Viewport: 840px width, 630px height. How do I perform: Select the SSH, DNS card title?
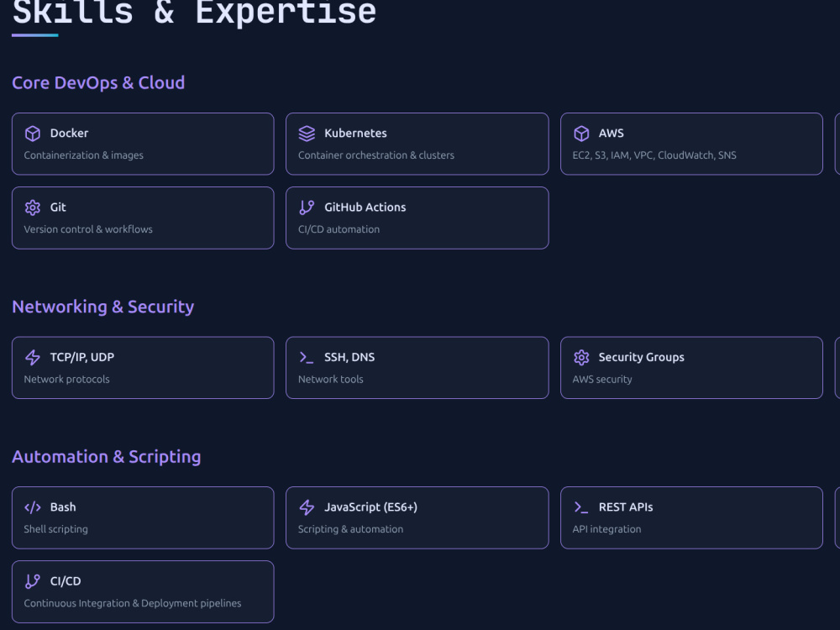click(349, 357)
